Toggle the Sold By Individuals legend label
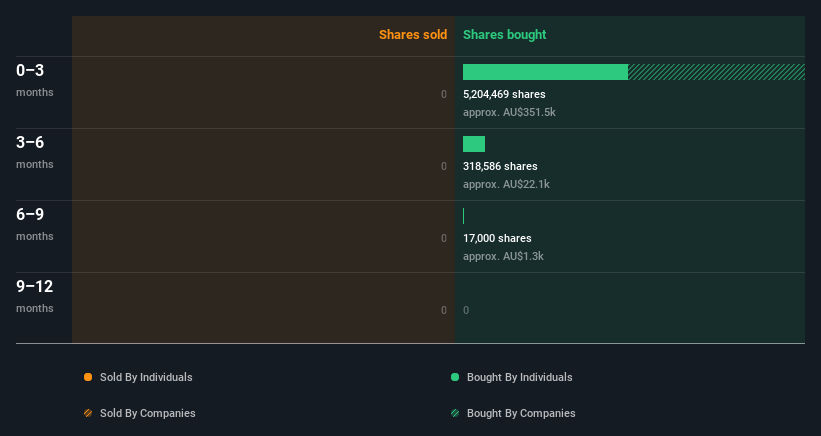This screenshot has height=436, width=821. 146,377
